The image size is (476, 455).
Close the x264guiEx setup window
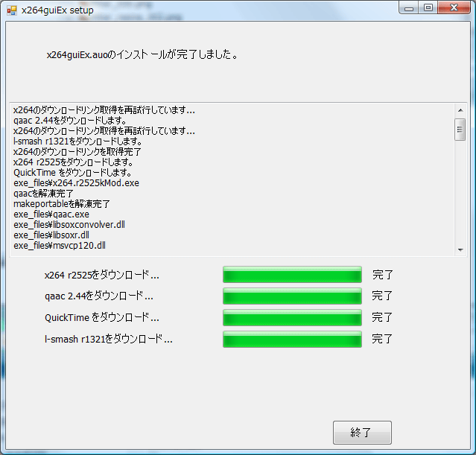coord(454,7)
